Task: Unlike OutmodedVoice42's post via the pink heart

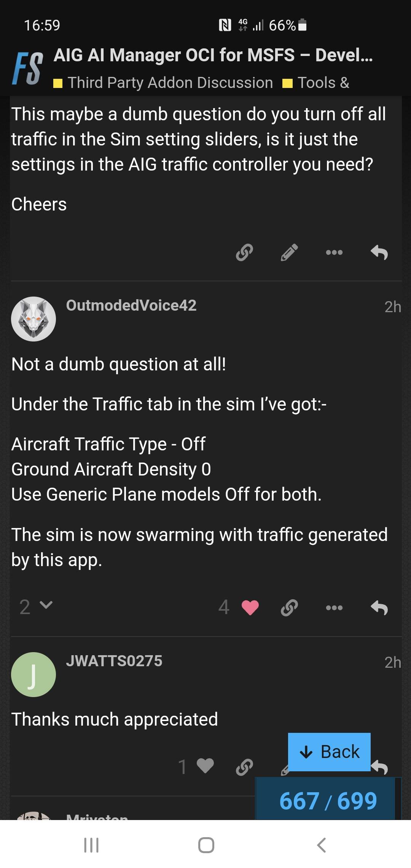Action: 250,607
